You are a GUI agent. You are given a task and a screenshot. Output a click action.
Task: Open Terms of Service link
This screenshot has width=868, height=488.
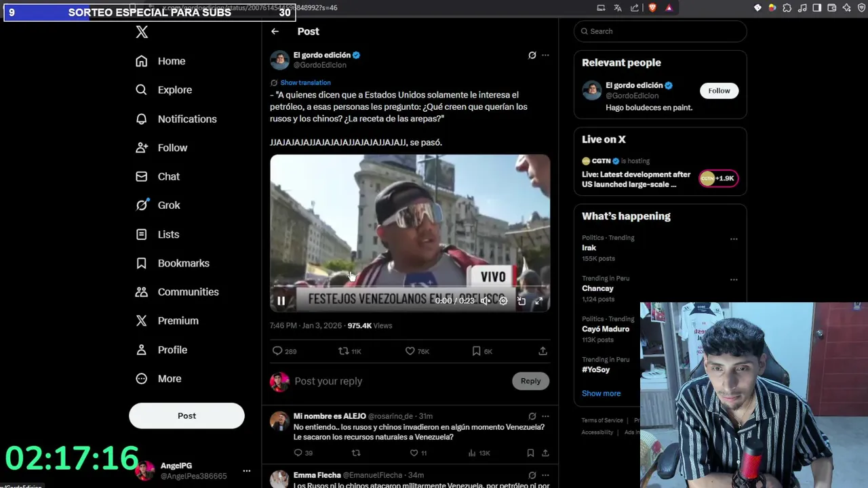click(x=602, y=421)
